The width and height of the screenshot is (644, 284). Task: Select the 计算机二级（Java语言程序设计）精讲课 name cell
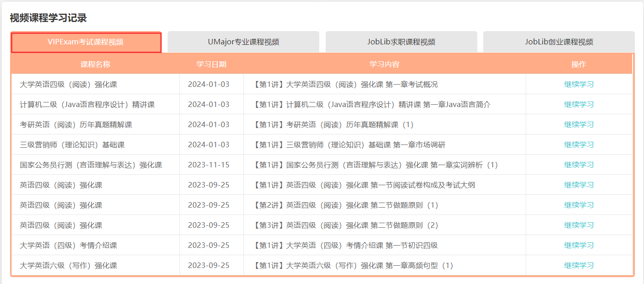[87, 105]
